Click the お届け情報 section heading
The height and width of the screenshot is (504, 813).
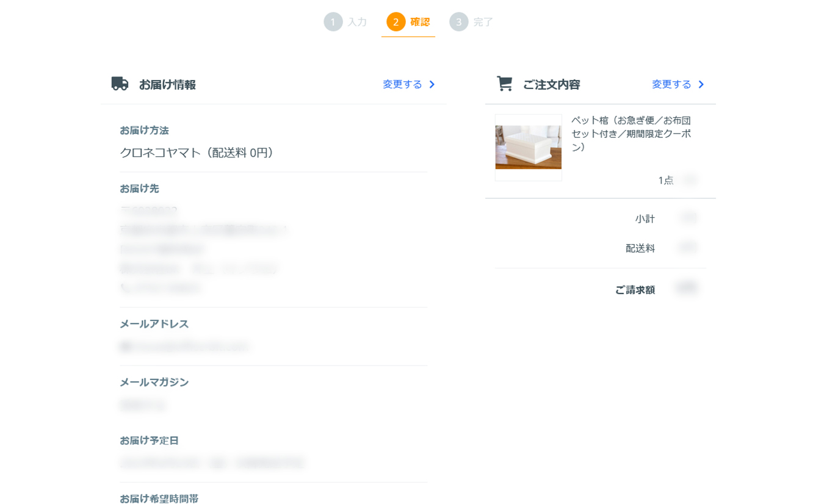click(167, 85)
